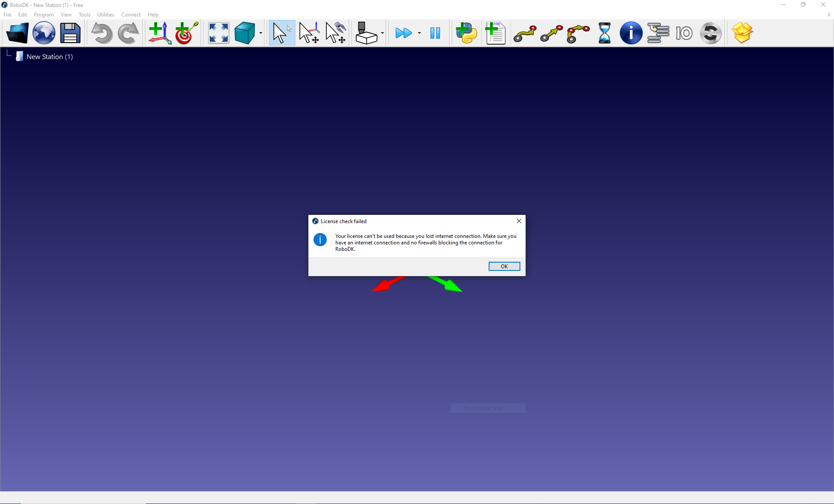Open the Program menu
The width and height of the screenshot is (834, 504).
pyautogui.click(x=43, y=15)
